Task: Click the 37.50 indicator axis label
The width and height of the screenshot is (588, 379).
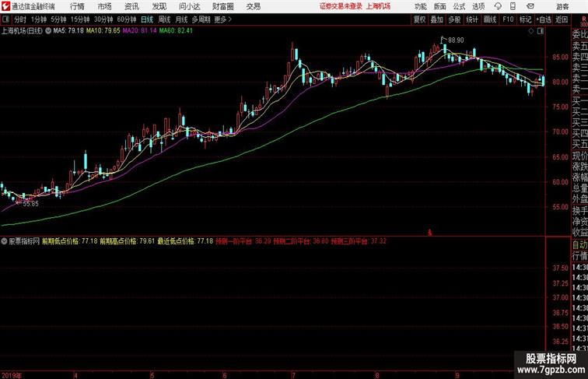Action: click(560, 268)
